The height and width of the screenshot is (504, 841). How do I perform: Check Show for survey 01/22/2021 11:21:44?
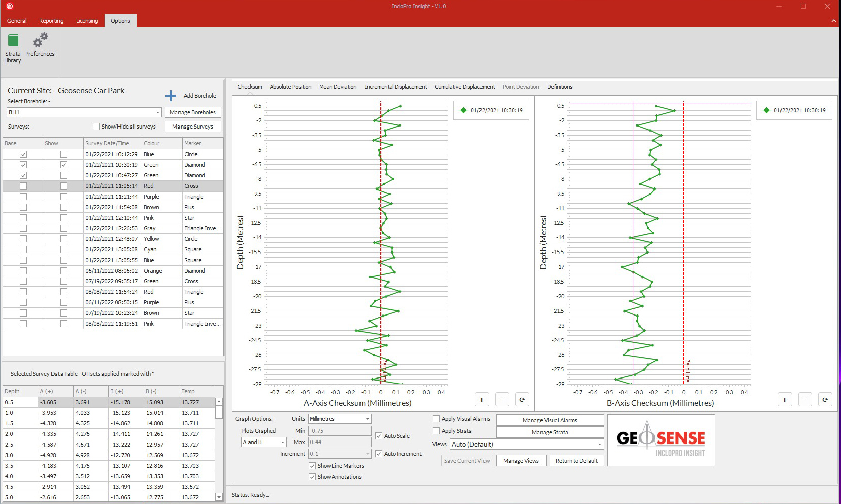(64, 197)
